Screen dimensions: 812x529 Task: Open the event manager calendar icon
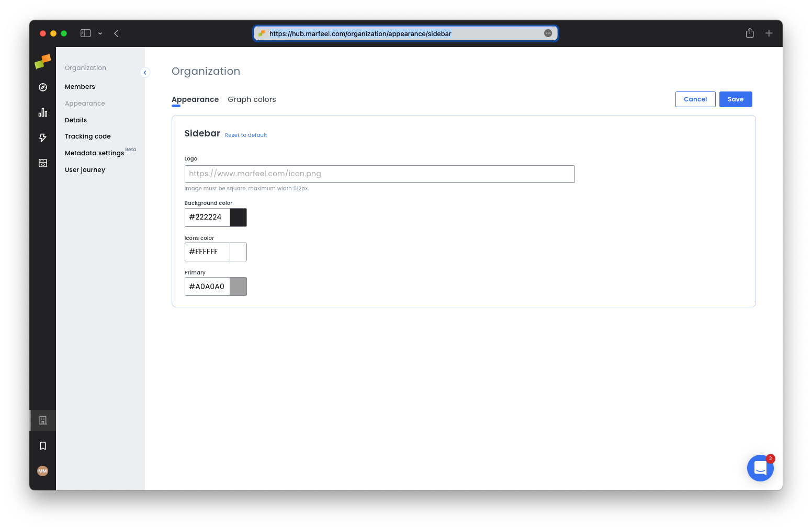[x=42, y=163]
